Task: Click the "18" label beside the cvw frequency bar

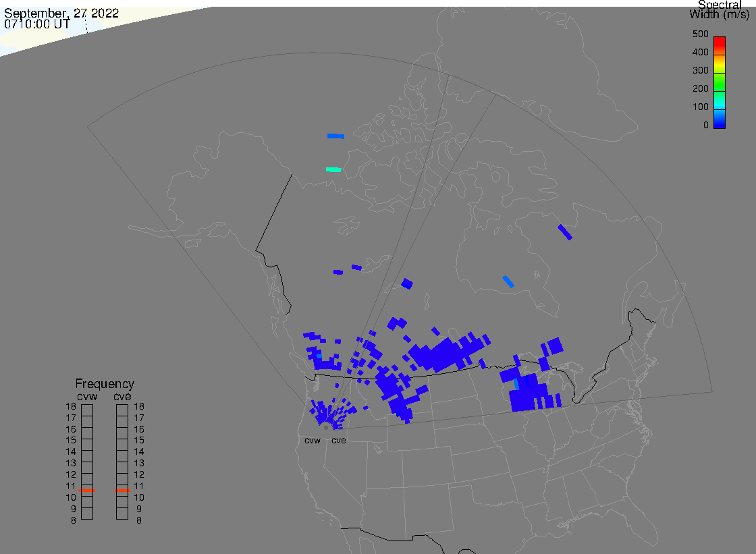Action: (x=71, y=406)
